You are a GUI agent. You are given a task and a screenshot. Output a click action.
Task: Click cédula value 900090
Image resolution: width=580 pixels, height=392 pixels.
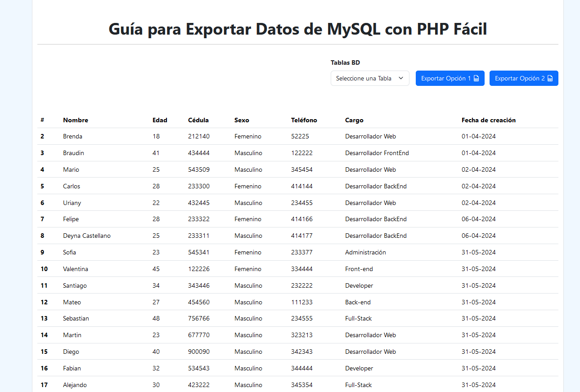pyautogui.click(x=199, y=352)
